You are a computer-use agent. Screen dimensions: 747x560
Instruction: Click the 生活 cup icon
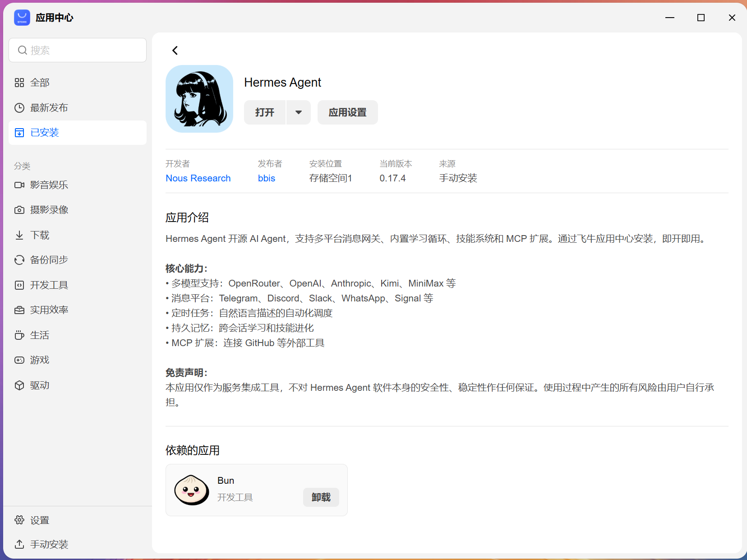(19, 335)
